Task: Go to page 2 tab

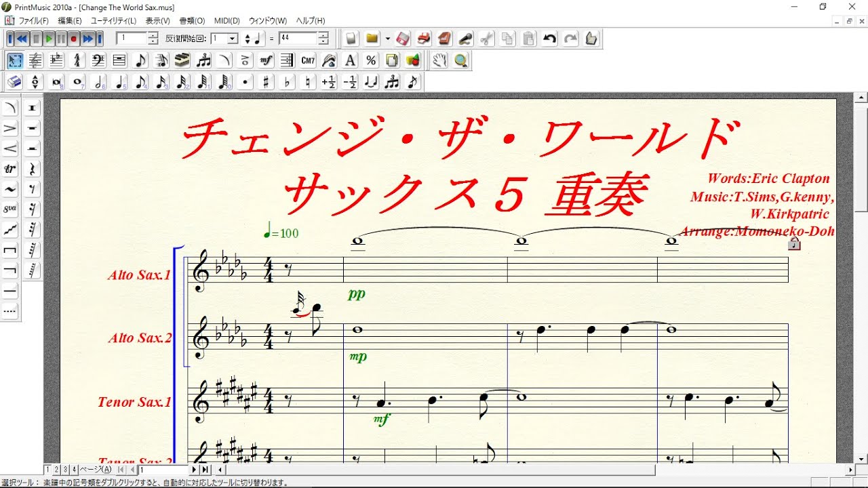Action: 56,469
